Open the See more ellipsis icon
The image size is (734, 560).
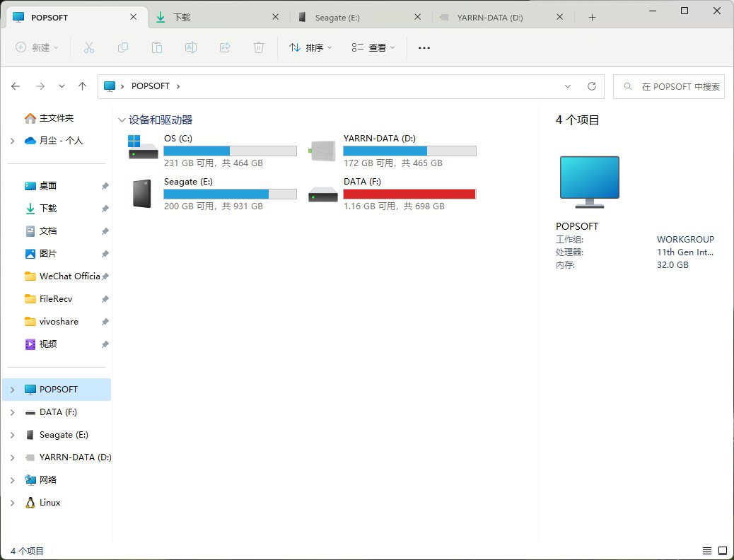point(424,47)
